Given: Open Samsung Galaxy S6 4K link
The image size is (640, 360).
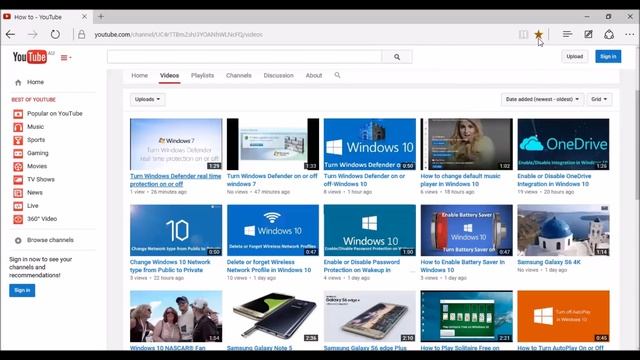Looking at the screenshot, I should click(549, 262).
